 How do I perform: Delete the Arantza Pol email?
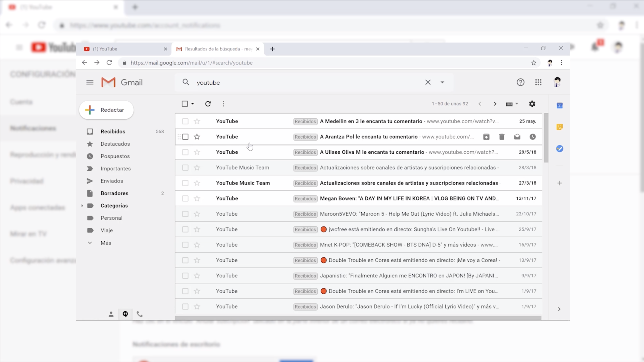coord(502,137)
